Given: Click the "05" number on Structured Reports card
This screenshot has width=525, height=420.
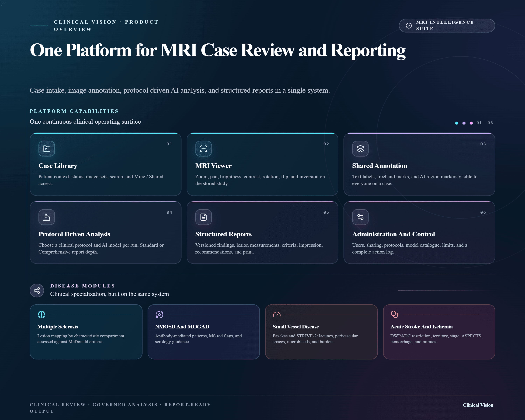Looking at the screenshot, I should (x=326, y=213).
